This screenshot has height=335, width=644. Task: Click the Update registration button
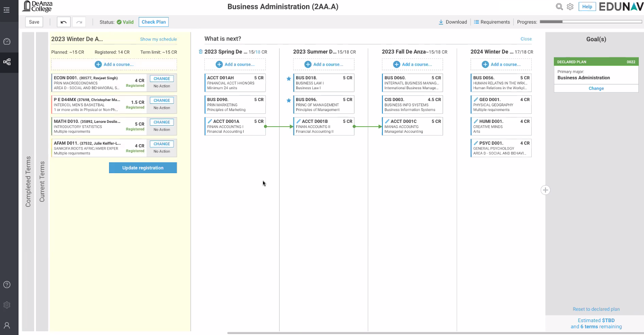(143, 167)
